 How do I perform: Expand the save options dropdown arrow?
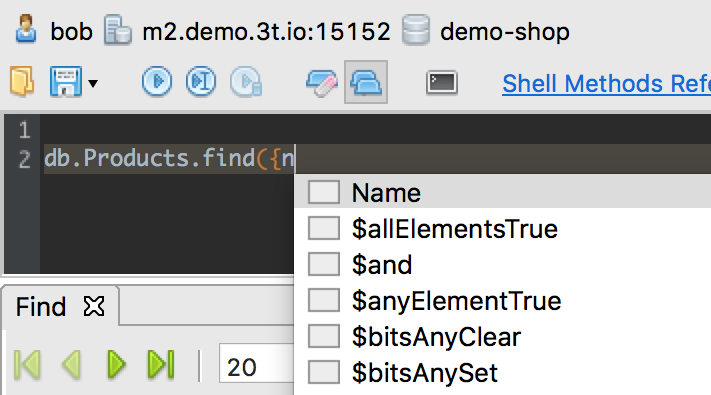pos(93,83)
